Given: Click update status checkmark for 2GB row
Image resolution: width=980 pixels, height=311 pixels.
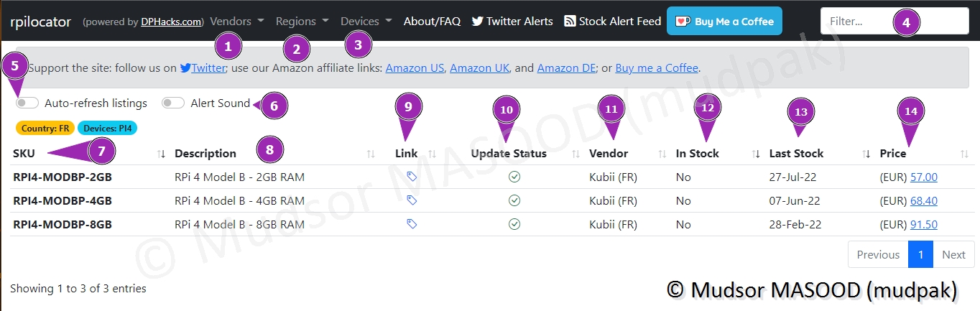Looking at the screenshot, I should [x=514, y=177].
